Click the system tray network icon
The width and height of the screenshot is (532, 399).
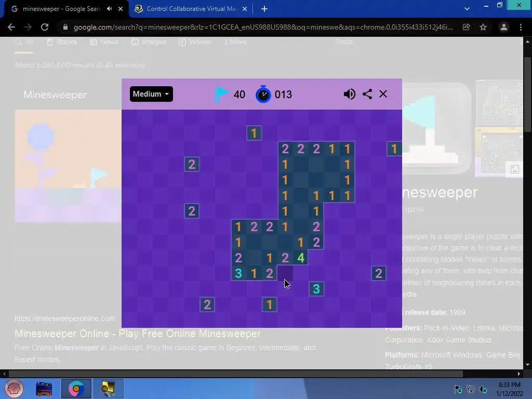tap(471, 389)
